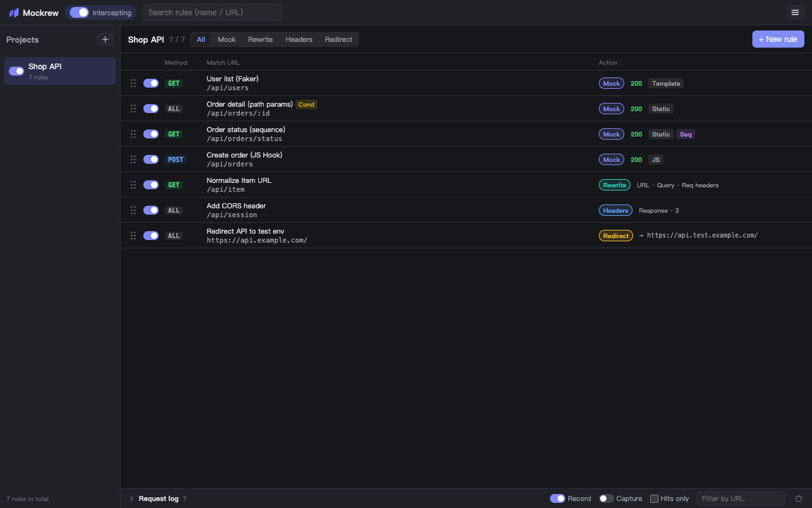Grab the drag handle for Order detail rule
The image size is (812, 508).
tap(133, 109)
